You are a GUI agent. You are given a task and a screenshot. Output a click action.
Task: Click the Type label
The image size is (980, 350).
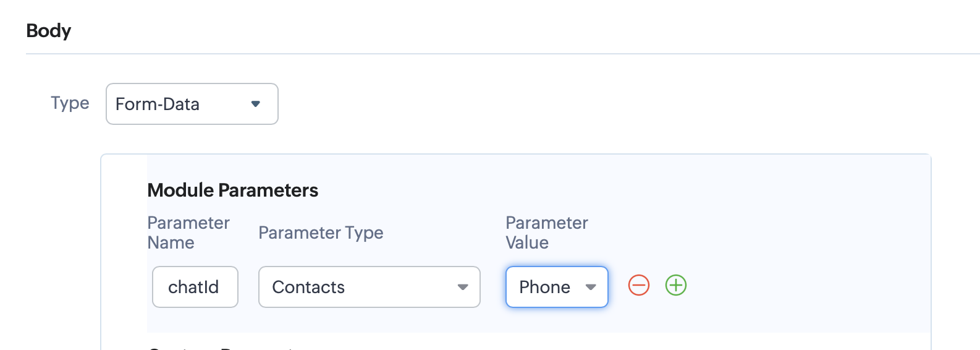click(x=70, y=103)
